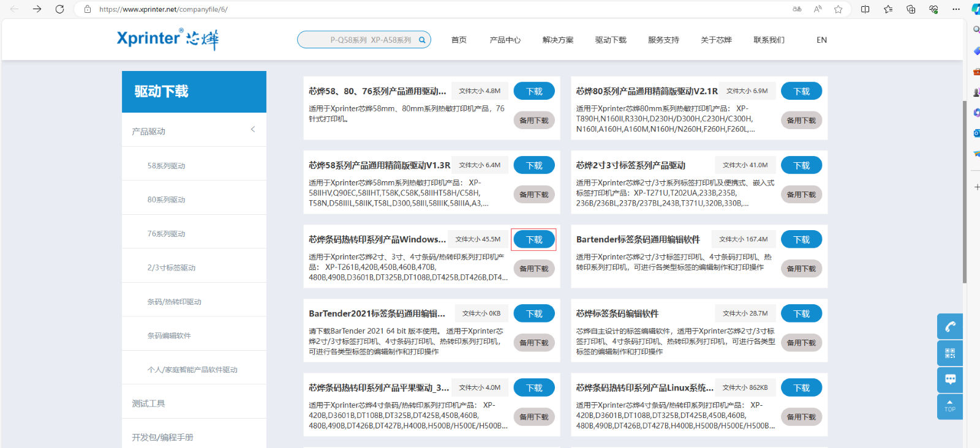Open Microsoft 365 in the sidebar
This screenshot has height=448, width=980.
[x=976, y=113]
